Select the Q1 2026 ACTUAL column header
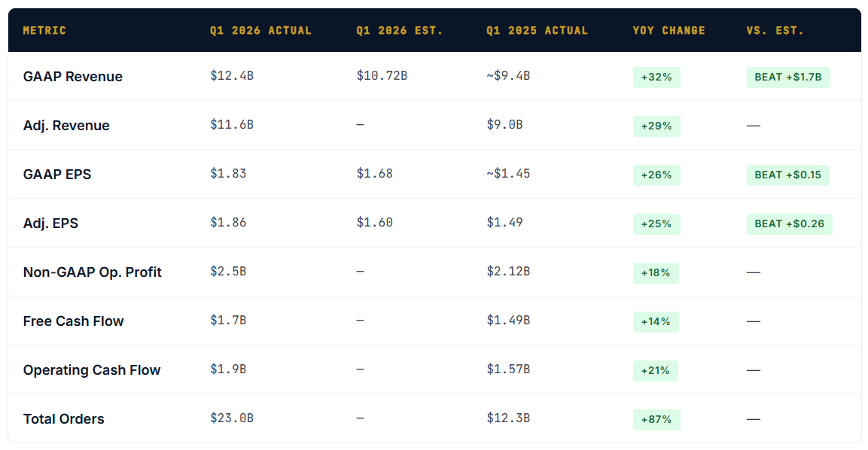Screen dimensions: 868x450 coord(260,30)
